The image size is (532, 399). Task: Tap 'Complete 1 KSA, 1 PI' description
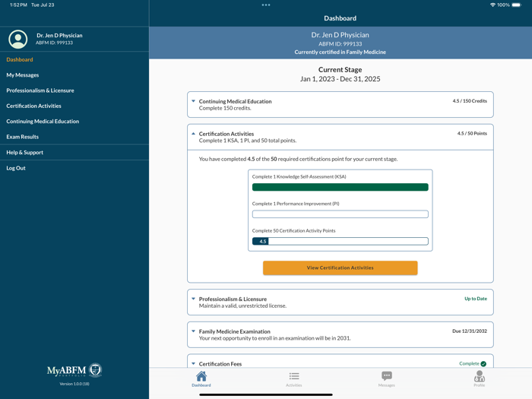[x=248, y=141]
